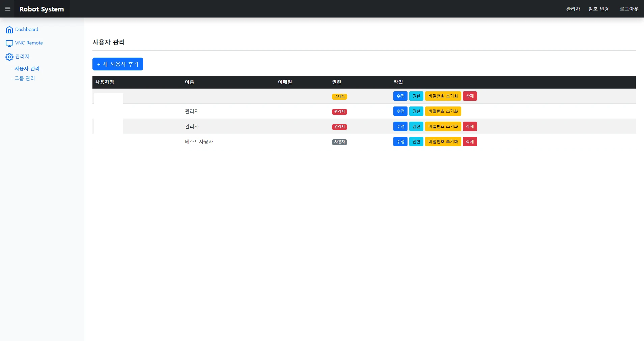Click the 새 사용자 추가 button

pyautogui.click(x=118, y=64)
